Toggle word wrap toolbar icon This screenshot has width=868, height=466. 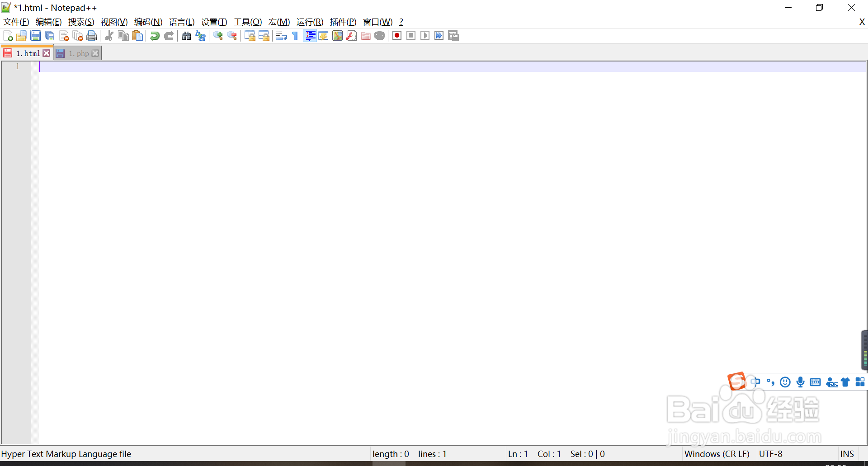281,36
